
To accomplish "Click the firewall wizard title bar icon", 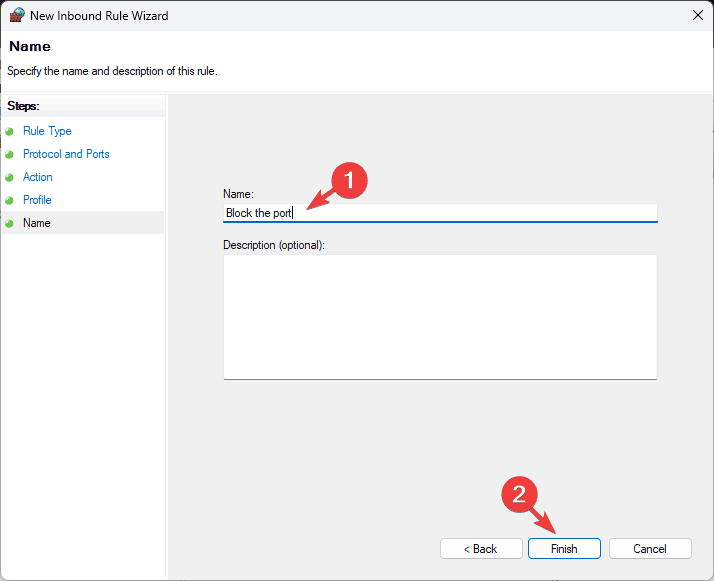I will [17, 15].
